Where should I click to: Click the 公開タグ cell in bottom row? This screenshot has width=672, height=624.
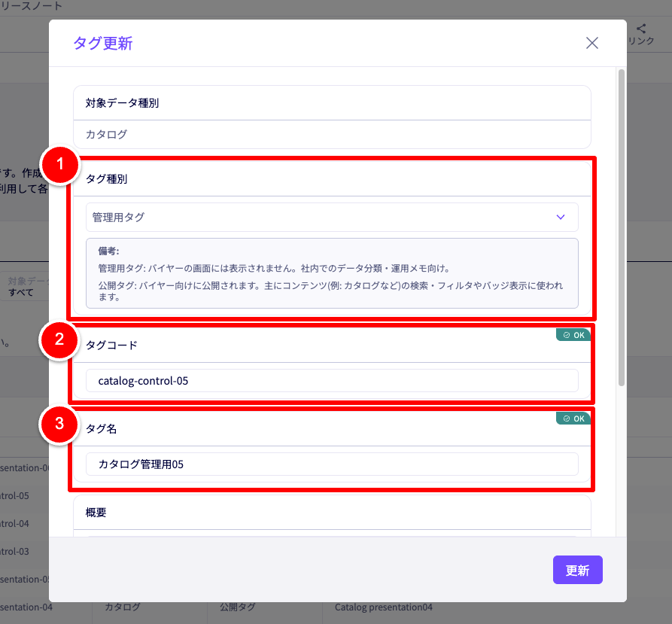click(237, 607)
